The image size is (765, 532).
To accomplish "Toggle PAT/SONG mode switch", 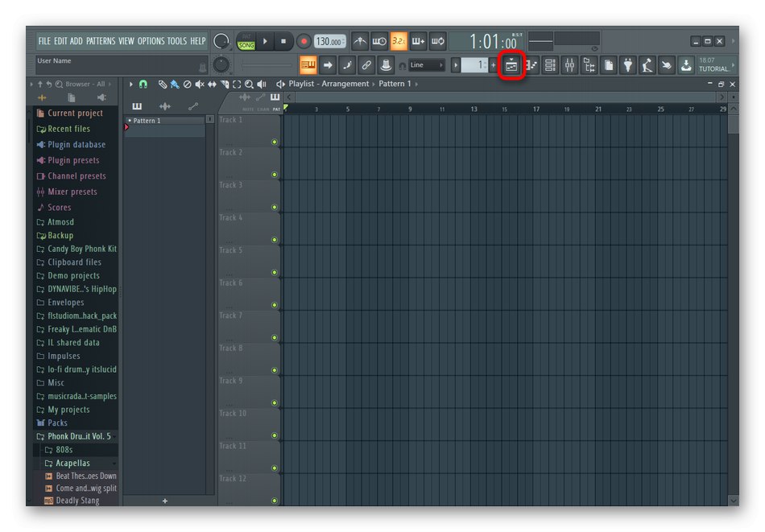I will coord(246,41).
